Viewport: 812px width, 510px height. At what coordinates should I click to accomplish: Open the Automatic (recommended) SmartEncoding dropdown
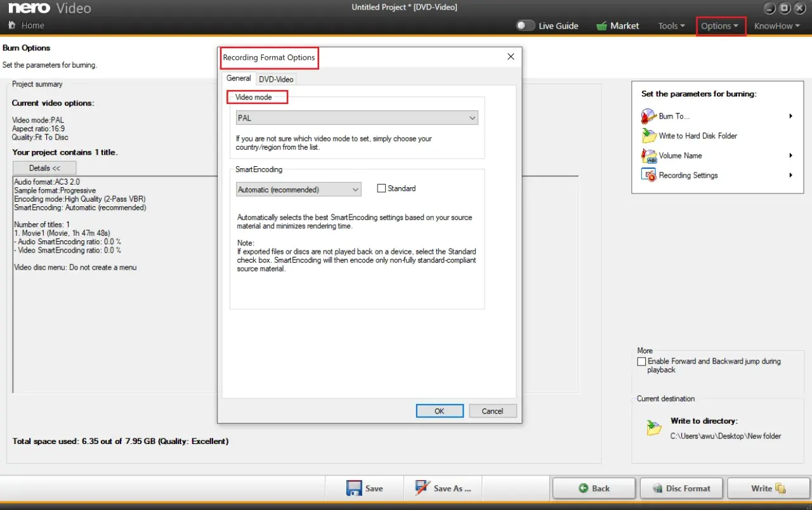coord(298,189)
